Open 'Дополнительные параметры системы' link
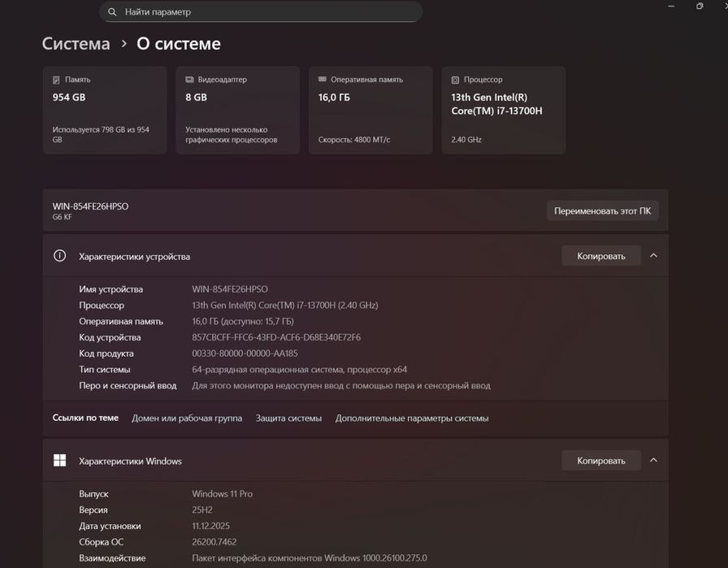728x568 pixels. [412, 418]
